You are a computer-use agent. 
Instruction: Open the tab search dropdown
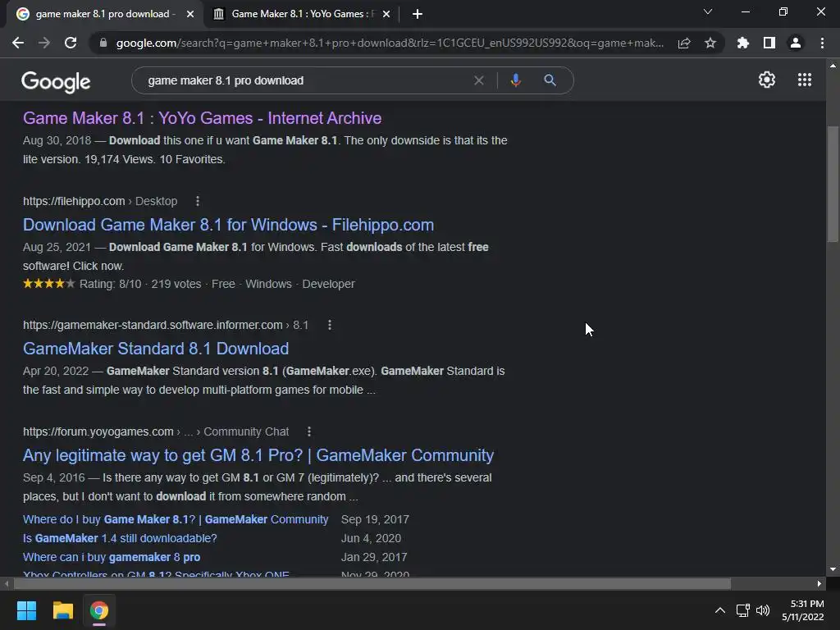tap(708, 11)
